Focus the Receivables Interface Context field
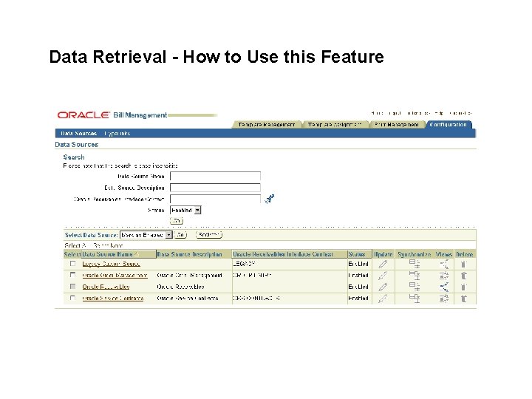This screenshot has width=532, height=399. (216, 199)
